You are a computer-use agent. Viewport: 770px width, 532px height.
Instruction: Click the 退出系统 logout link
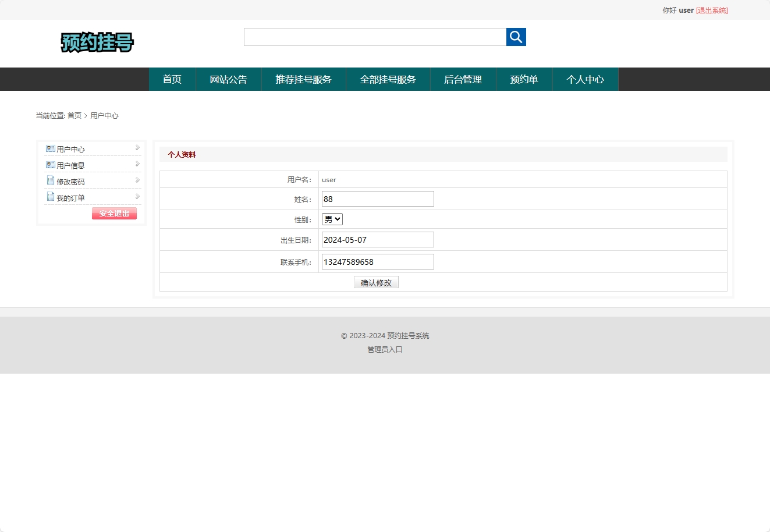[x=712, y=10]
